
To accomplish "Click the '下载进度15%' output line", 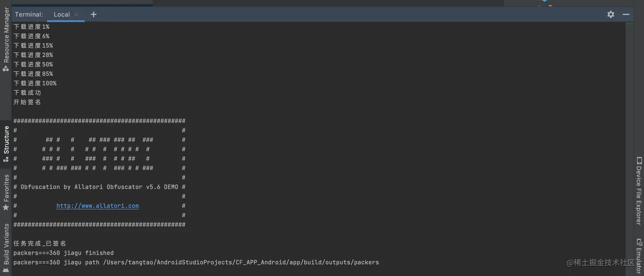I will point(33,46).
